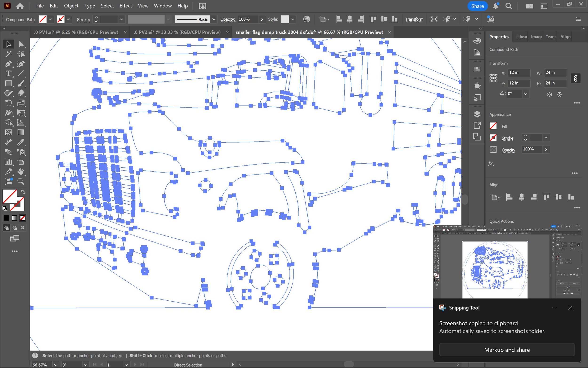
Task: Click the Share button
Action: click(x=477, y=6)
